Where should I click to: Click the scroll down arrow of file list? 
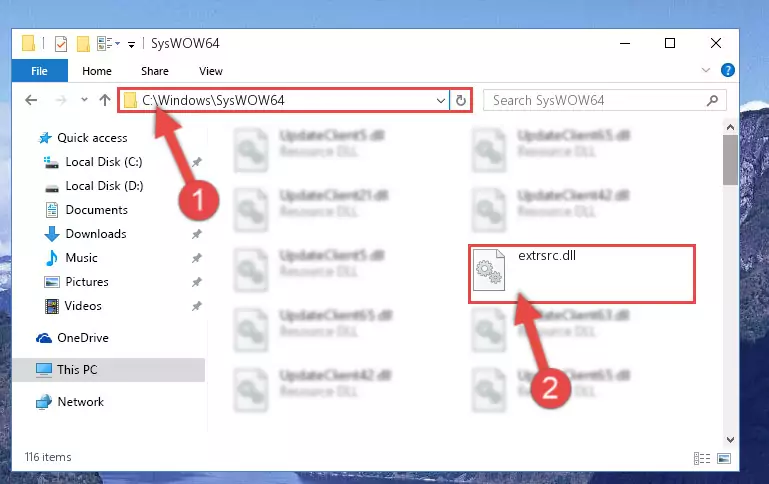pos(730,440)
